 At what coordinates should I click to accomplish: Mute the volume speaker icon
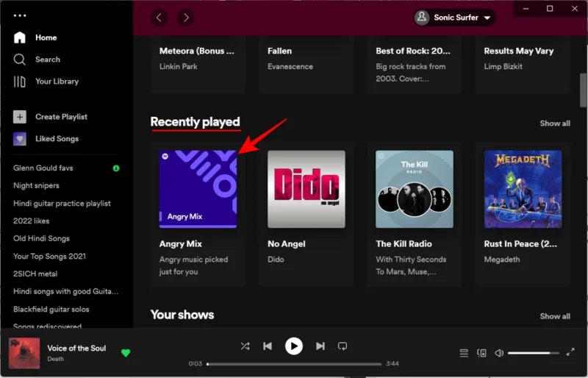point(499,353)
